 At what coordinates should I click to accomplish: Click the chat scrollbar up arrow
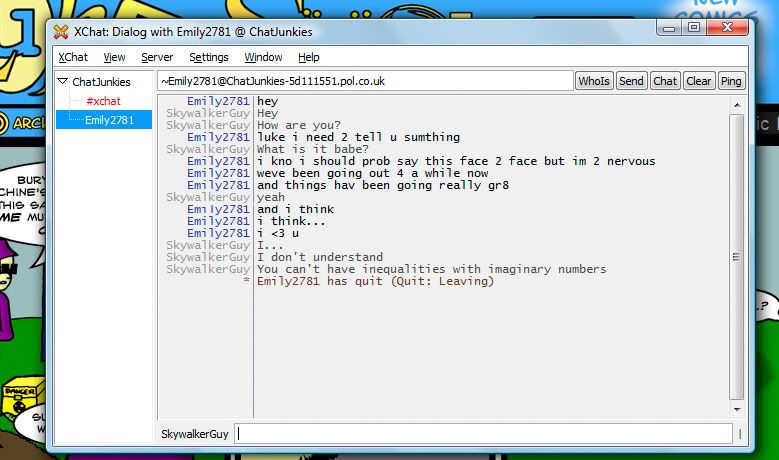point(738,103)
